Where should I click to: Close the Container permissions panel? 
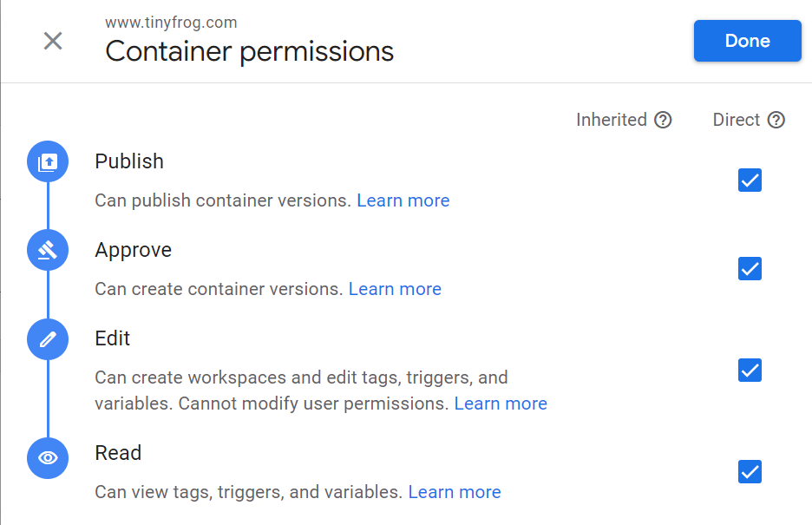53,41
